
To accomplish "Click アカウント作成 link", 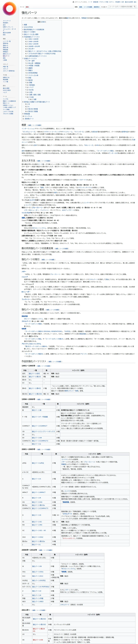I will click(x=104, y=2).
